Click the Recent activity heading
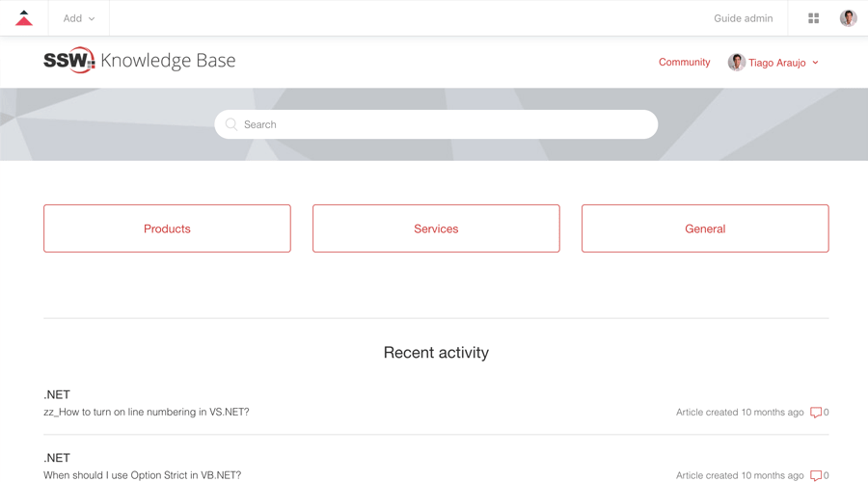Image resolution: width=868 pixels, height=482 pixels. click(x=436, y=353)
